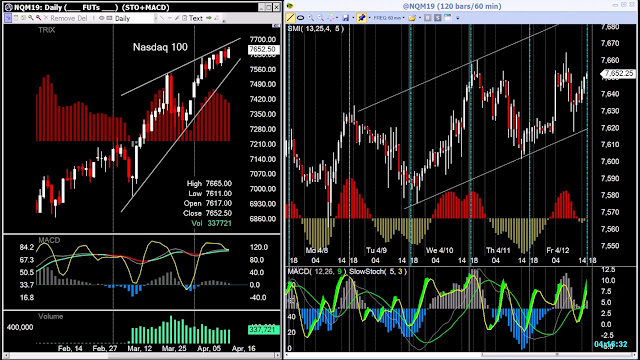Click the Mo 4/8 date label
This screenshot has width=640, height=360.
coord(317,250)
